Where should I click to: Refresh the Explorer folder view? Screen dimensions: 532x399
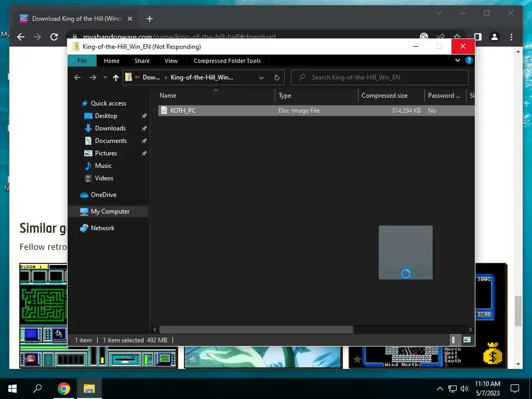277,78
